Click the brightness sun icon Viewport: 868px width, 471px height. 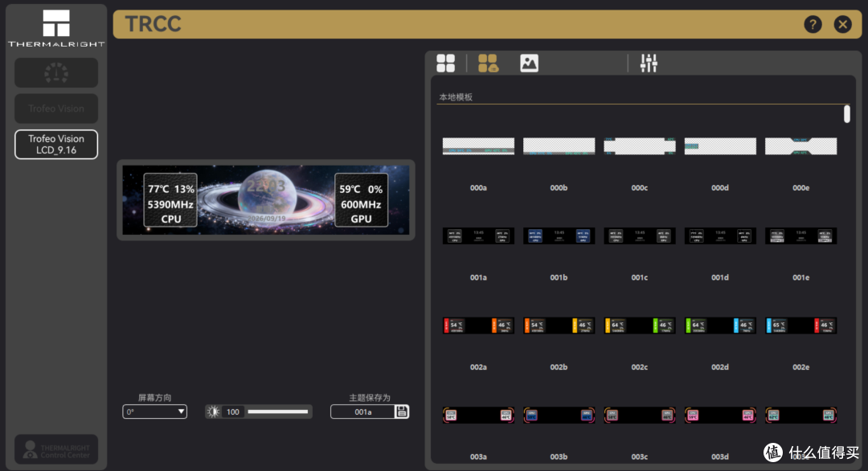[213, 412]
